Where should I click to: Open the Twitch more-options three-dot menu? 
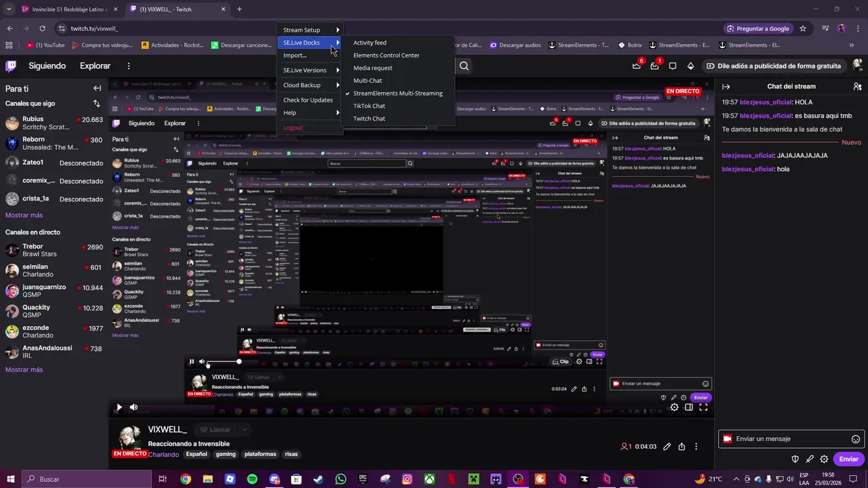[x=128, y=66]
